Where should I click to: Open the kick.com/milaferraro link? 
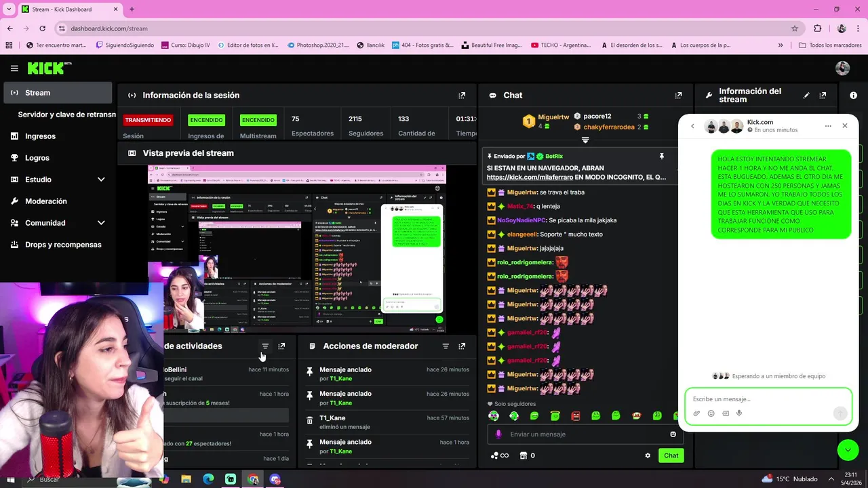point(530,177)
